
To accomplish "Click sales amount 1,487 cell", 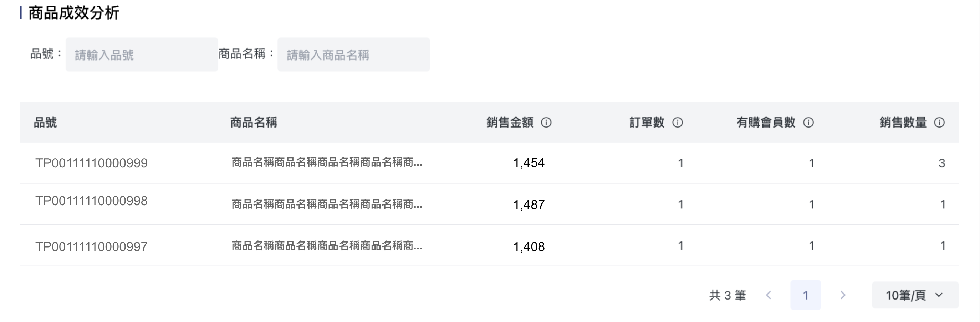I will 529,205.
